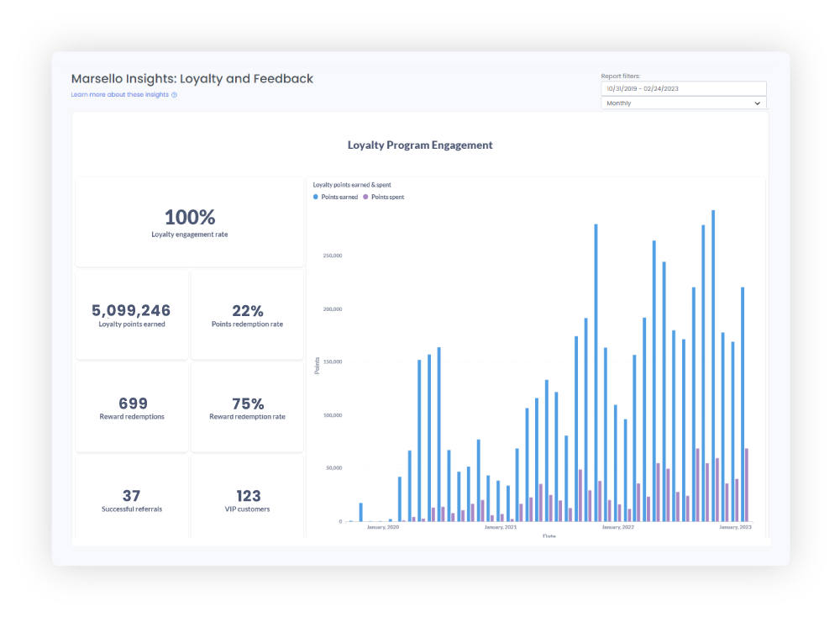Click the 'Marsello Insights: Loyalty and Feedback' title
The width and height of the screenshot is (840, 617).
pyautogui.click(x=192, y=79)
